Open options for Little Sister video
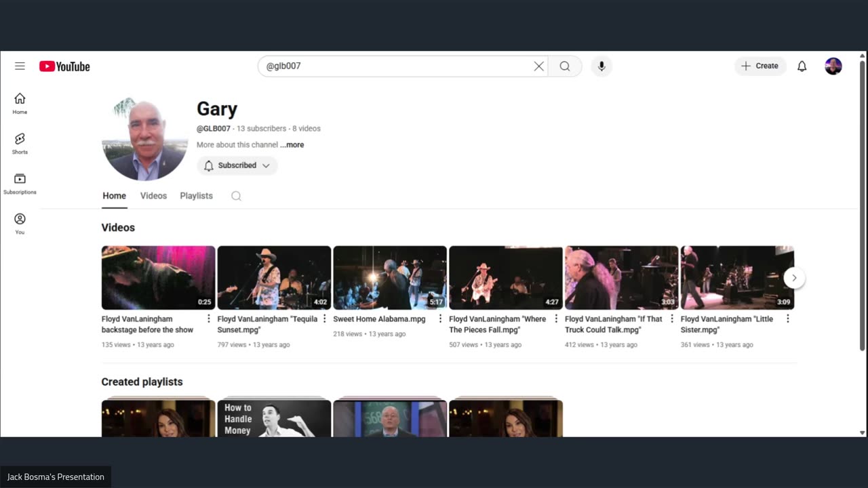The height and width of the screenshot is (488, 868). (787, 319)
